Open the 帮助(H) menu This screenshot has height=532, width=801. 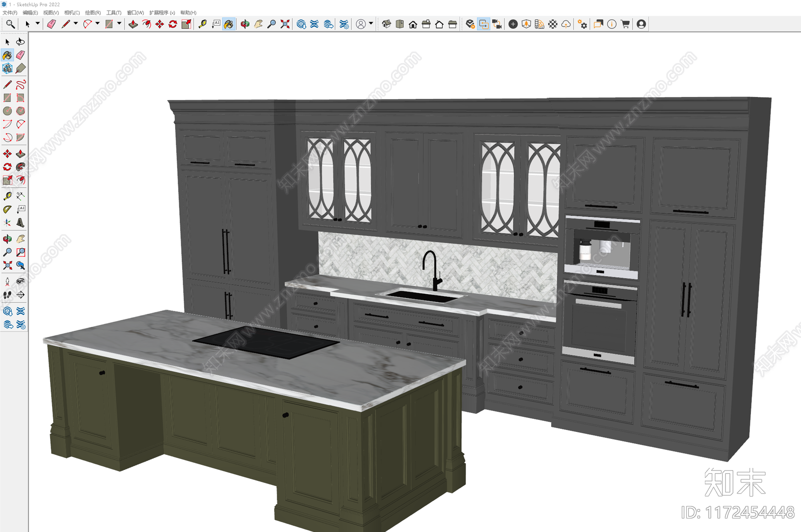[188, 13]
